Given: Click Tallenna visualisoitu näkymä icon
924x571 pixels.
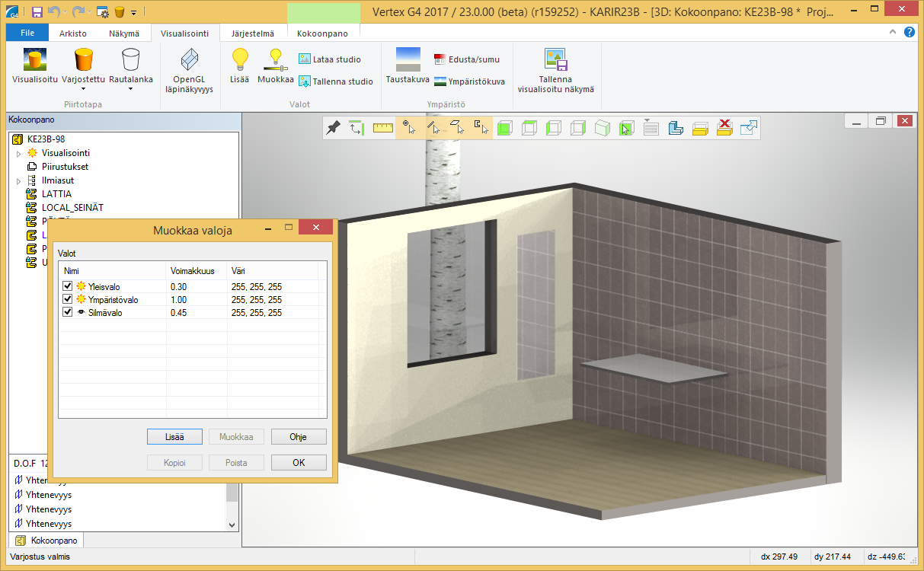Looking at the screenshot, I should pyautogui.click(x=555, y=60).
